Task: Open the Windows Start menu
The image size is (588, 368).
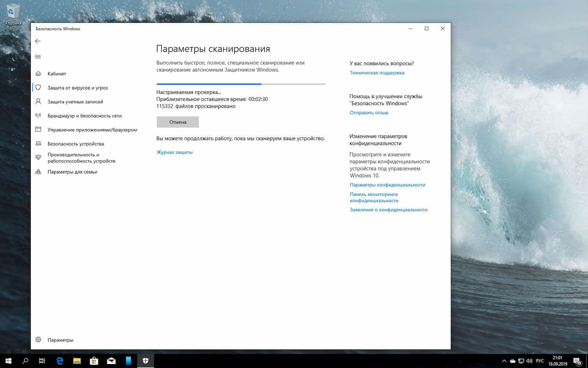Action: coord(7,360)
